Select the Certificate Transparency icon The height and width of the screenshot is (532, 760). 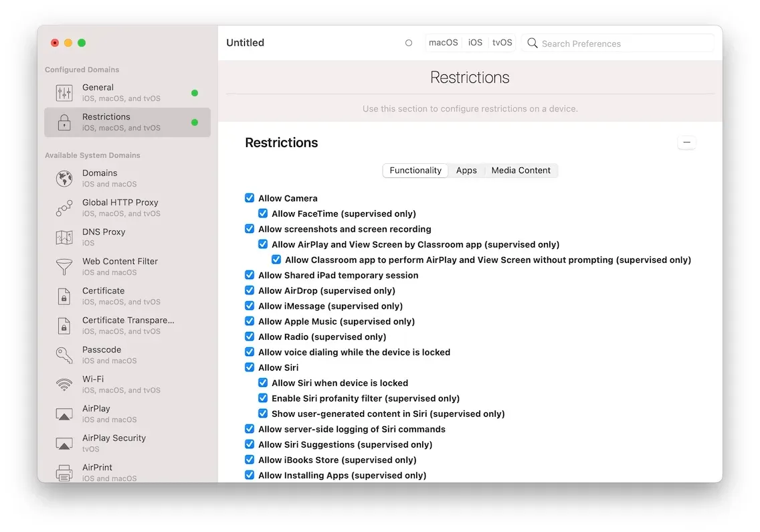click(64, 325)
